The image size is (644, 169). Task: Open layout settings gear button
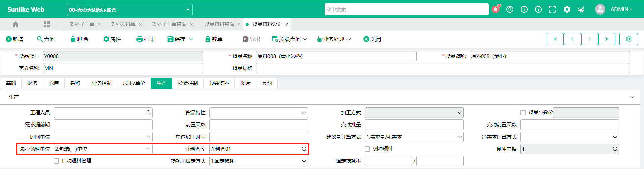[x=629, y=39]
